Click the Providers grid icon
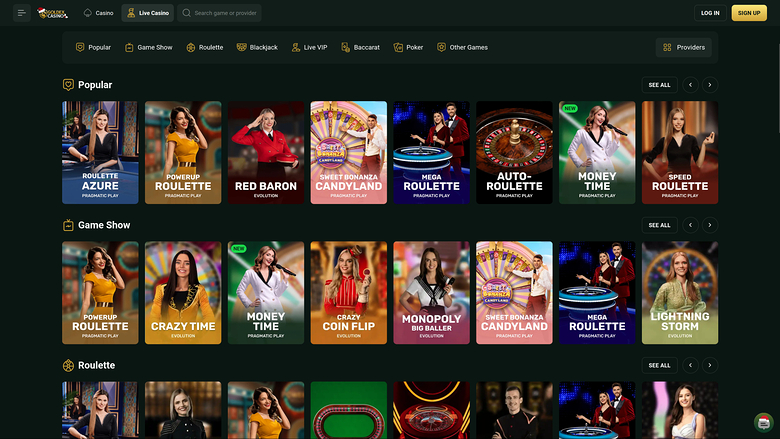Screen dimensions: 780x439 [x=667, y=47]
